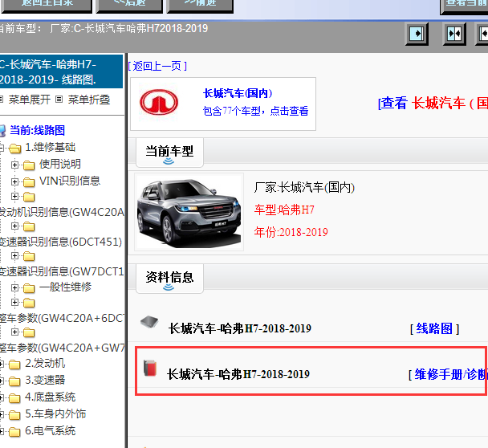Click the folder icon of 一般性维修

pyautogui.click(x=29, y=288)
